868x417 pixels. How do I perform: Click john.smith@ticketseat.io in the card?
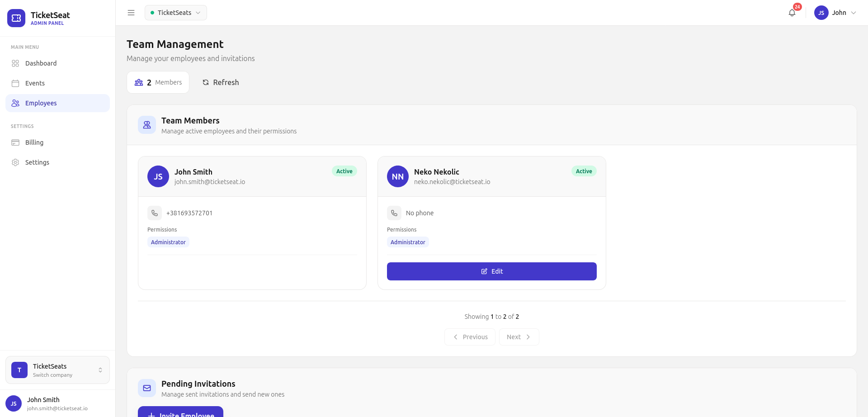[210, 182]
